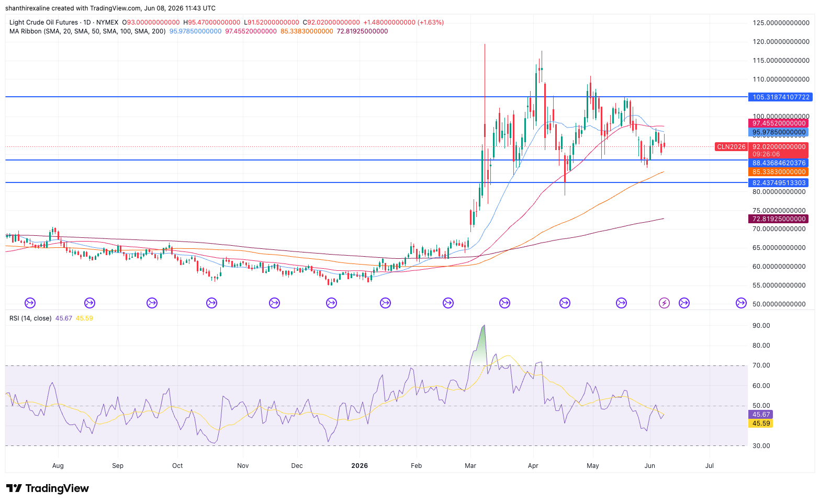Image resolution: width=820 pixels, height=504 pixels.
Task: Click the MA Ribbon indicator legend name
Action: pos(87,31)
